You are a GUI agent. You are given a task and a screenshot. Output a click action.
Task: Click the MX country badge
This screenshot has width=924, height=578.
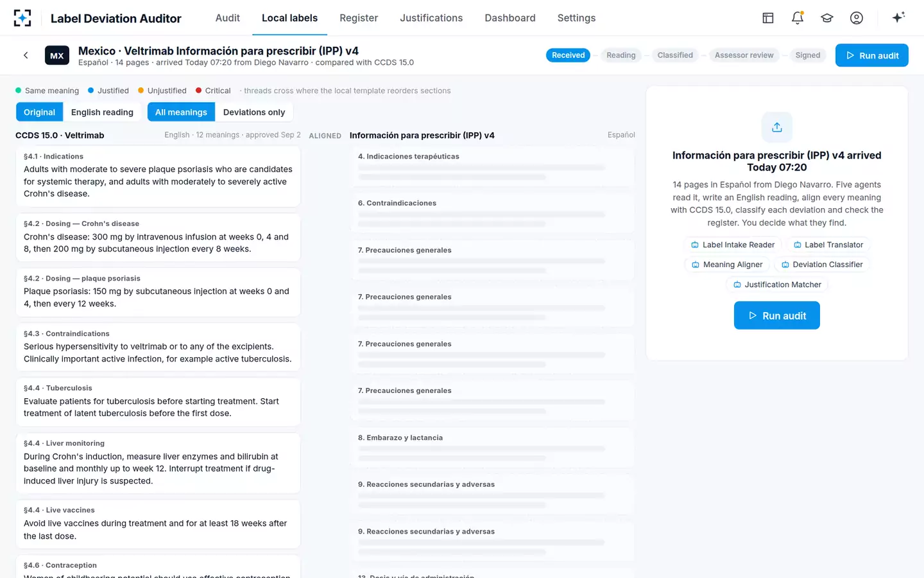[57, 56]
